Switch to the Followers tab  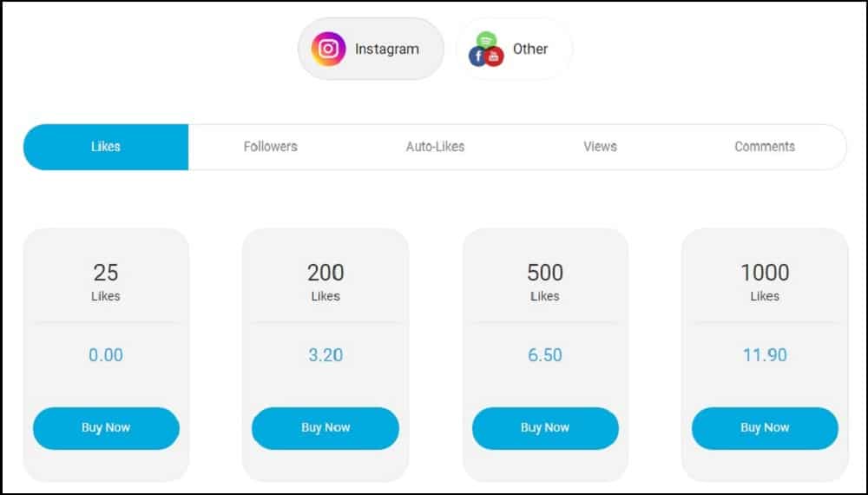[271, 147]
